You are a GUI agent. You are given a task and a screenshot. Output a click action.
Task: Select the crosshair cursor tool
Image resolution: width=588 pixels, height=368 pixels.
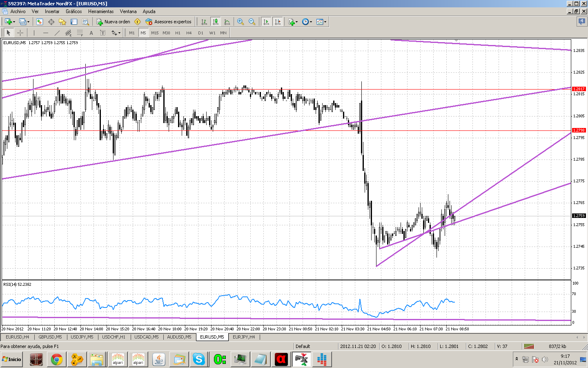20,33
